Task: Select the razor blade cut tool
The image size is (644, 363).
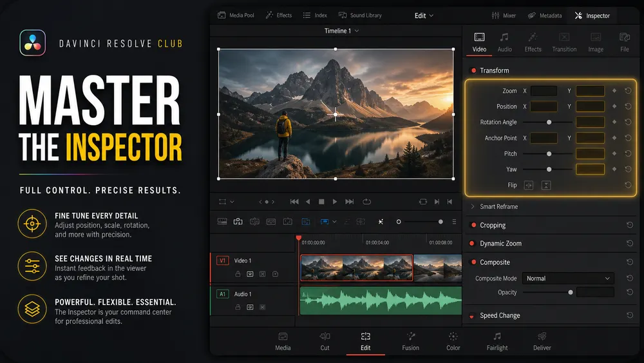Action: point(381,222)
